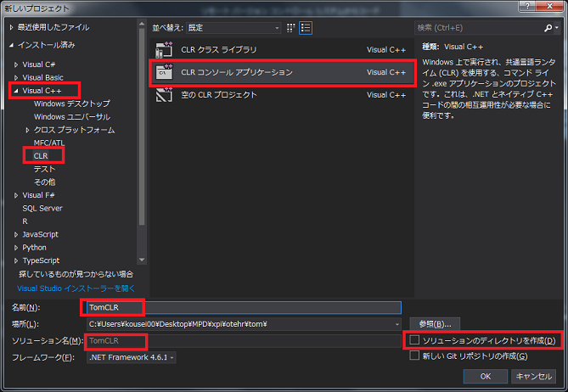Click the search magnifier icon
This screenshot has width=568, height=392.
click(x=548, y=28)
